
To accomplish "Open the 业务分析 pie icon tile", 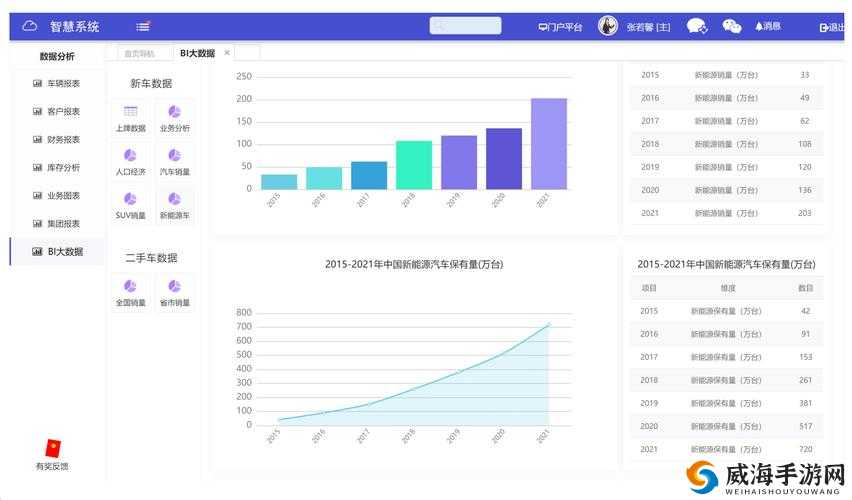I will tap(174, 117).
